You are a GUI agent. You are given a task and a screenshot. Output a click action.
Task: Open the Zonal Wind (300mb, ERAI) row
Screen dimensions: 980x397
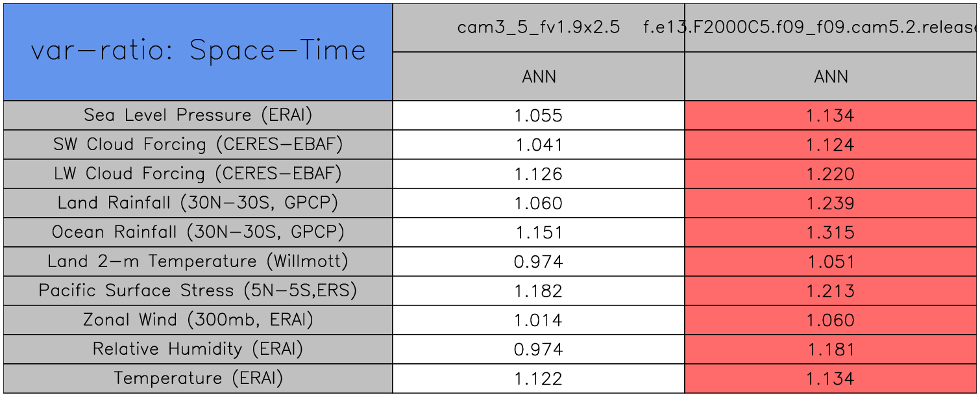click(198, 320)
